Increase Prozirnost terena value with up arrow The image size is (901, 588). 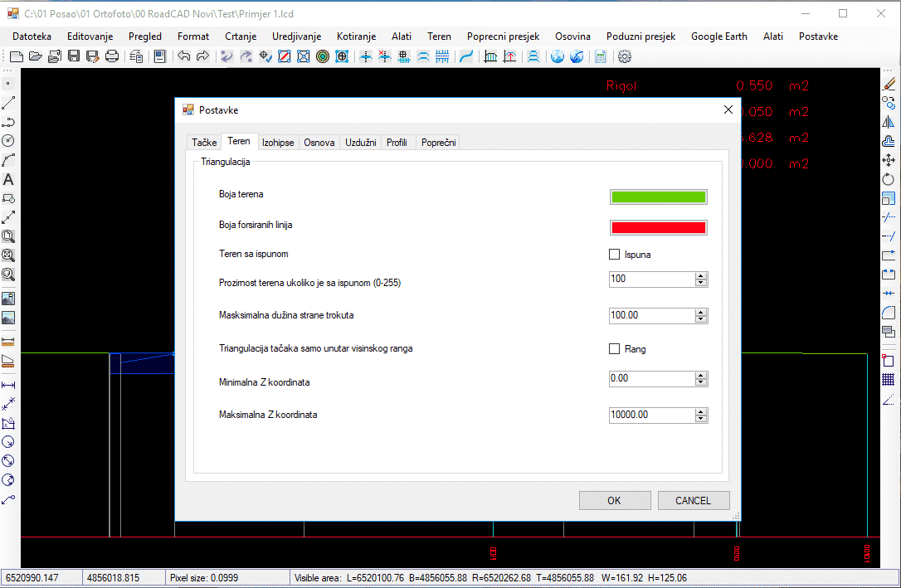pyautogui.click(x=701, y=275)
